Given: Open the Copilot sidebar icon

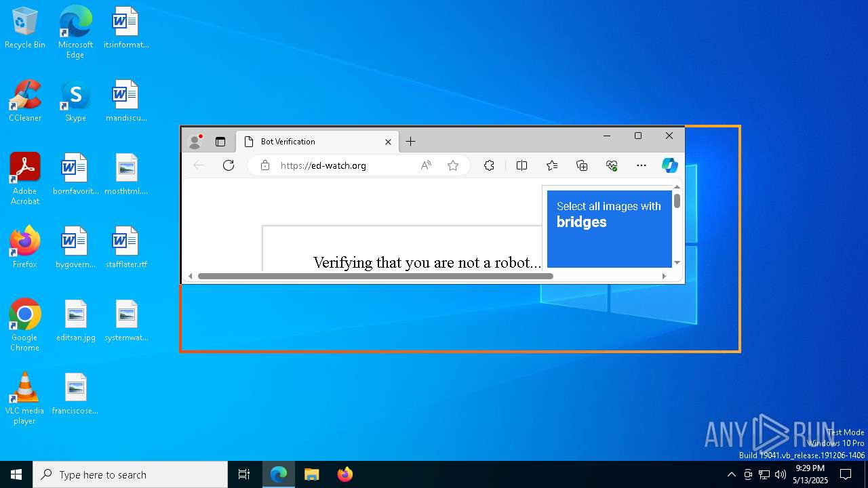Looking at the screenshot, I should click(670, 165).
